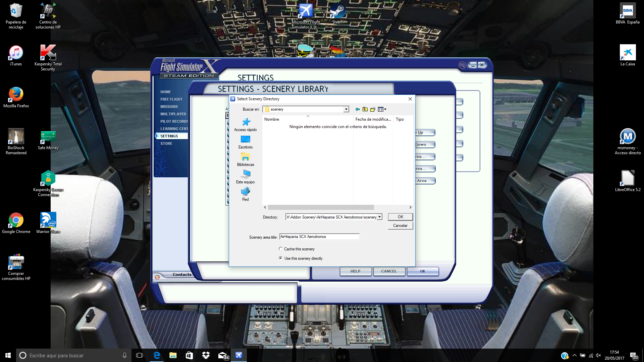Click the horizontal scrollbar in file list
This screenshot has height=362, width=644.
coord(321,207)
